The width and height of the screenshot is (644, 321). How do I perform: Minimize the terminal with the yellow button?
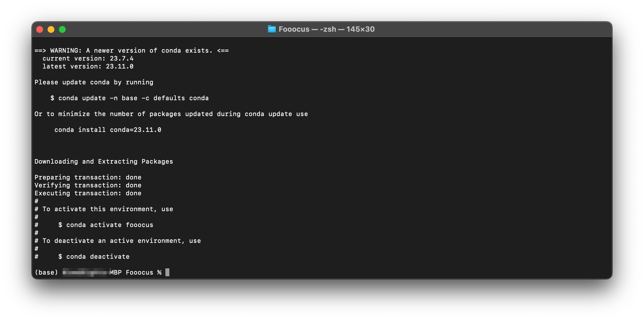51,29
